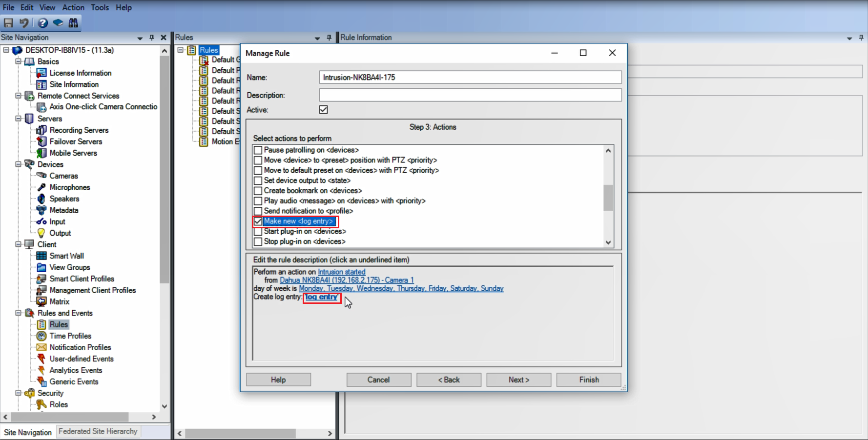Open the Generic Events icon
The width and height of the screenshot is (868, 440).
pos(41,382)
